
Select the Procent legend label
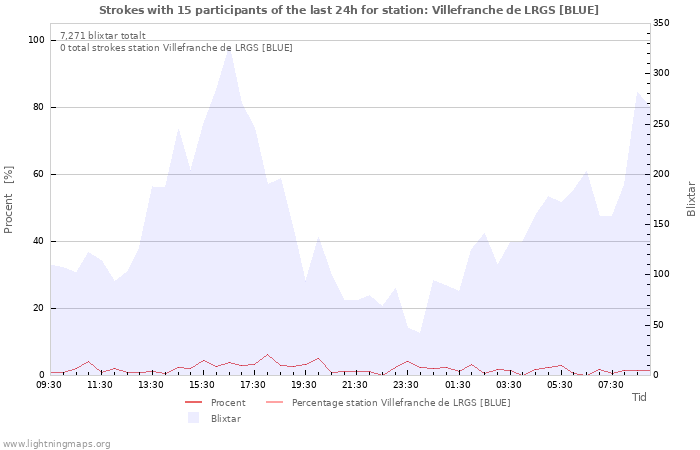click(x=228, y=403)
